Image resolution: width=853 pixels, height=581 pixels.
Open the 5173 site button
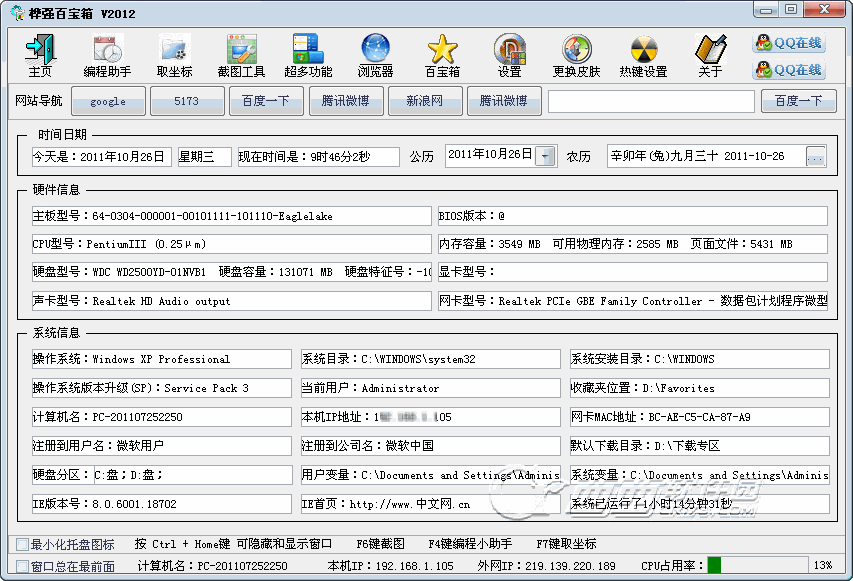pyautogui.click(x=187, y=101)
